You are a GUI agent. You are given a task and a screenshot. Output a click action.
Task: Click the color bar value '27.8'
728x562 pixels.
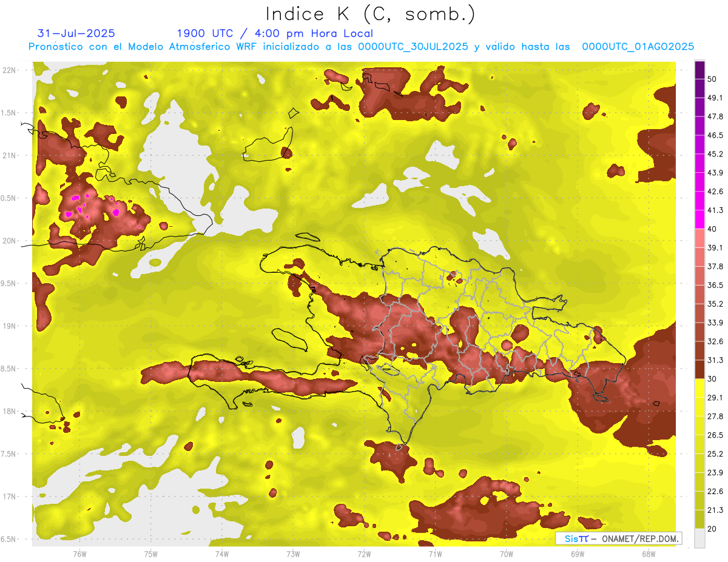point(714,416)
